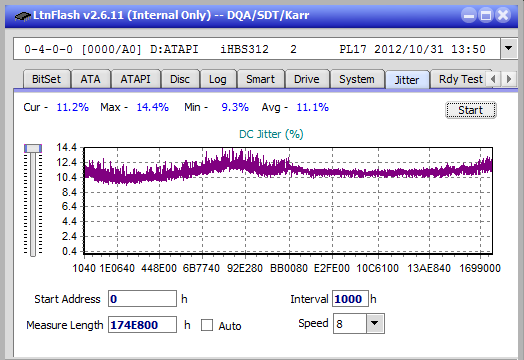Screen dimensions: 524x360
Task: Click the x-axis label 92E280
Action: coord(245,268)
